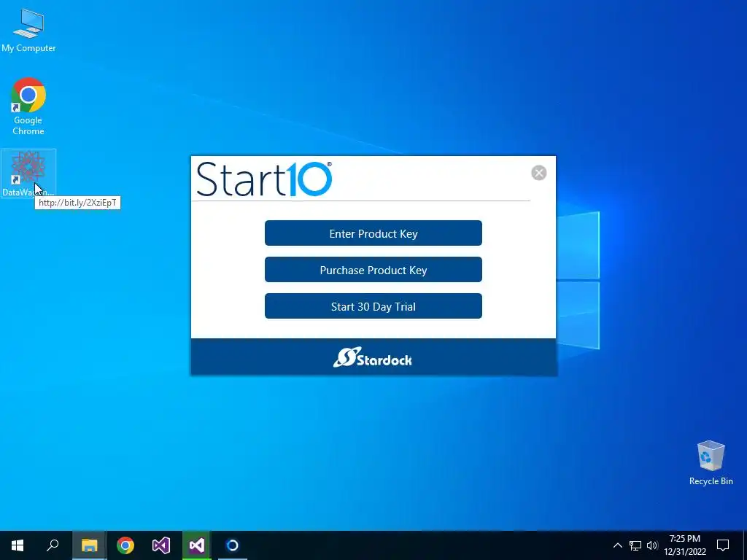Select the My Computer desktop icon
This screenshot has height=560, width=747.
(28, 31)
